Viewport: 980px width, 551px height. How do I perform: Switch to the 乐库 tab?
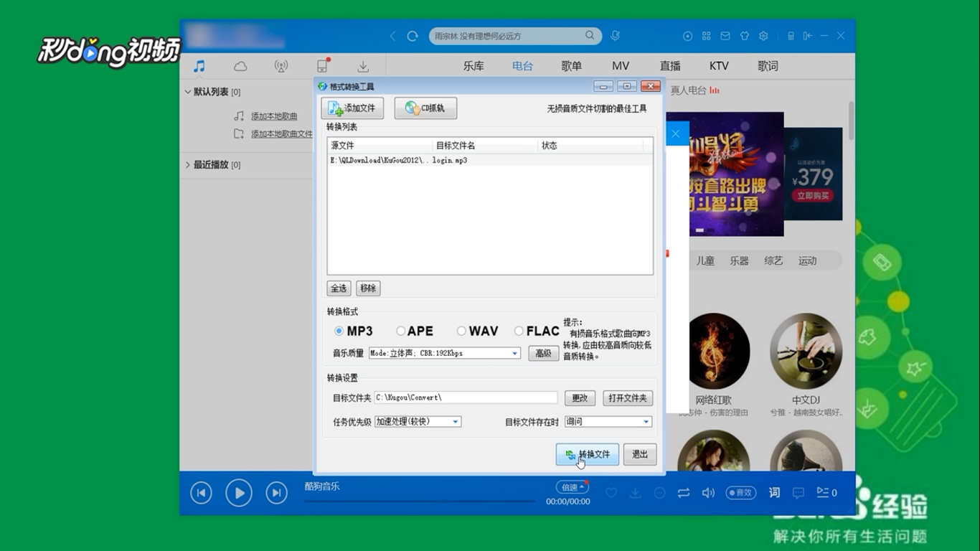coord(473,66)
